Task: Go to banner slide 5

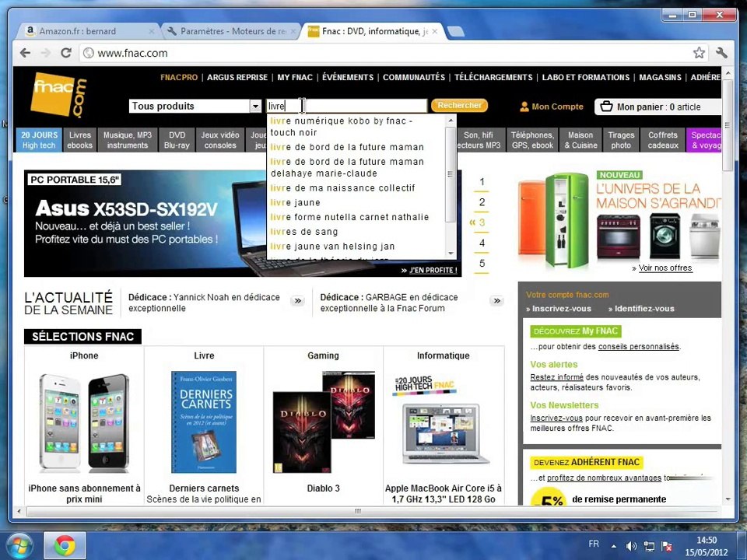Action: coord(482,264)
